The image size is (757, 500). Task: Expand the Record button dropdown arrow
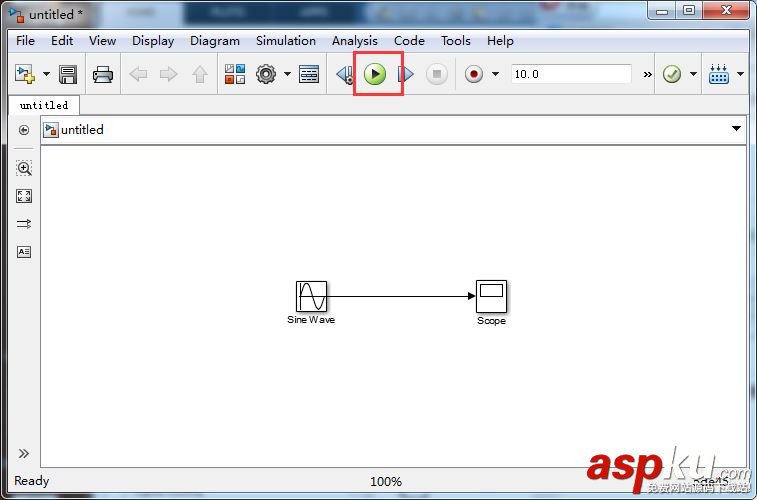pyautogui.click(x=495, y=74)
